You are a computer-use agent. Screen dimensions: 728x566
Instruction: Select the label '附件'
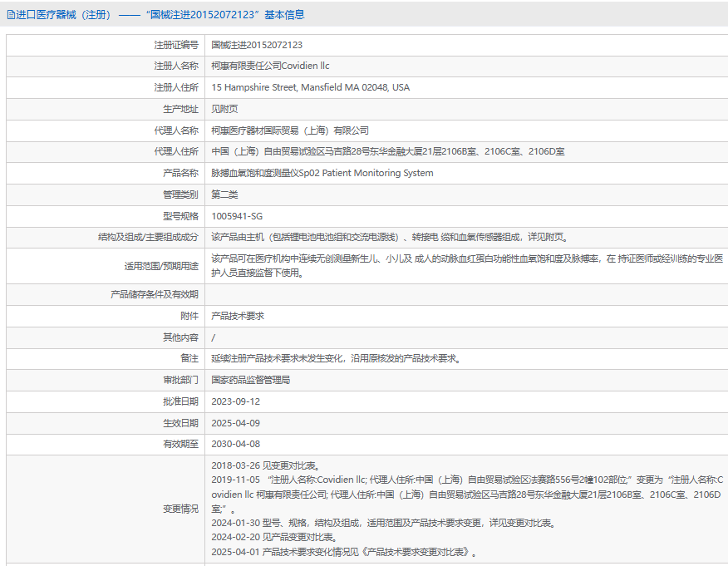[189, 316]
